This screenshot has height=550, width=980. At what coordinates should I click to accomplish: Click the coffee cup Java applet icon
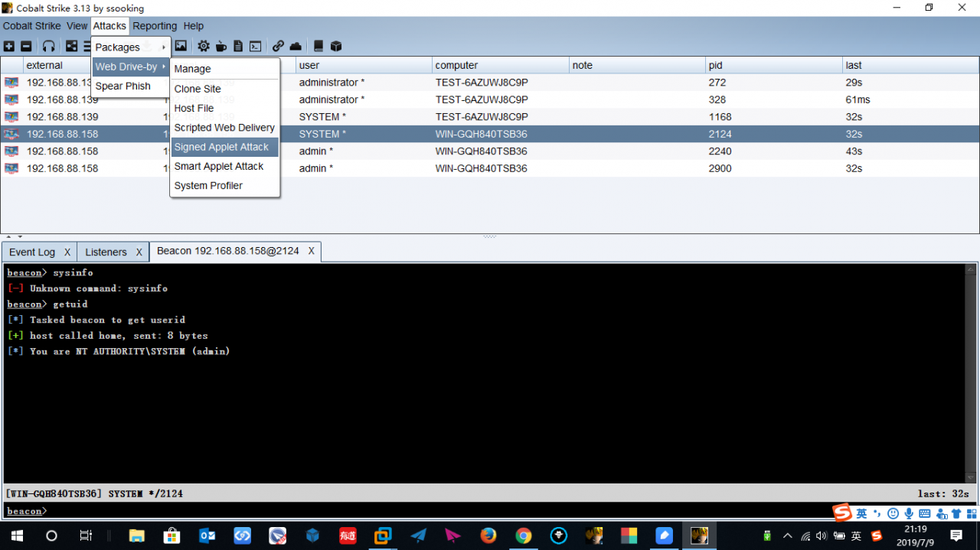coord(221,47)
